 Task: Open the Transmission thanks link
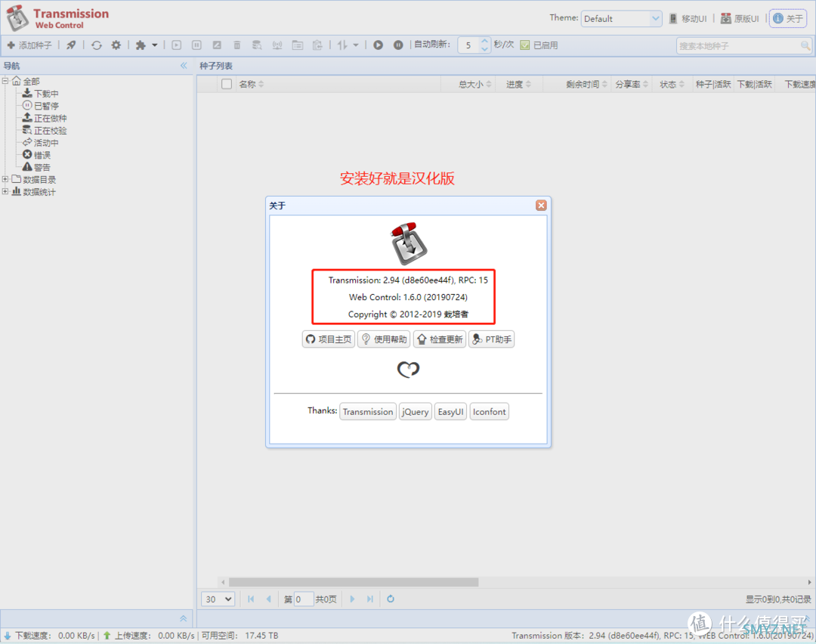click(368, 412)
